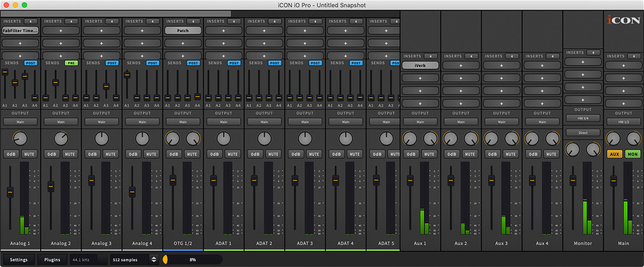
Task: Toggle OTG 1/2 sends POST mode
Action: 193,63
